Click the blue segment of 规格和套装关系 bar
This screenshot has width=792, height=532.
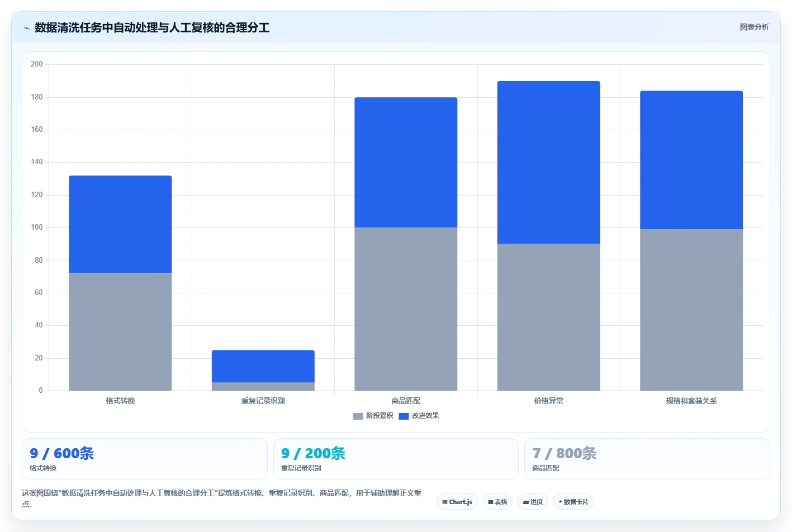(x=691, y=160)
